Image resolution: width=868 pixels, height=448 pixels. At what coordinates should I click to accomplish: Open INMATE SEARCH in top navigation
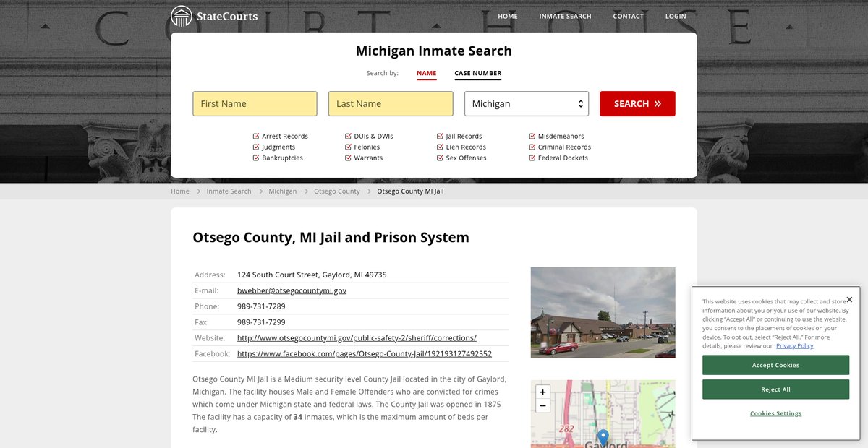pos(565,16)
